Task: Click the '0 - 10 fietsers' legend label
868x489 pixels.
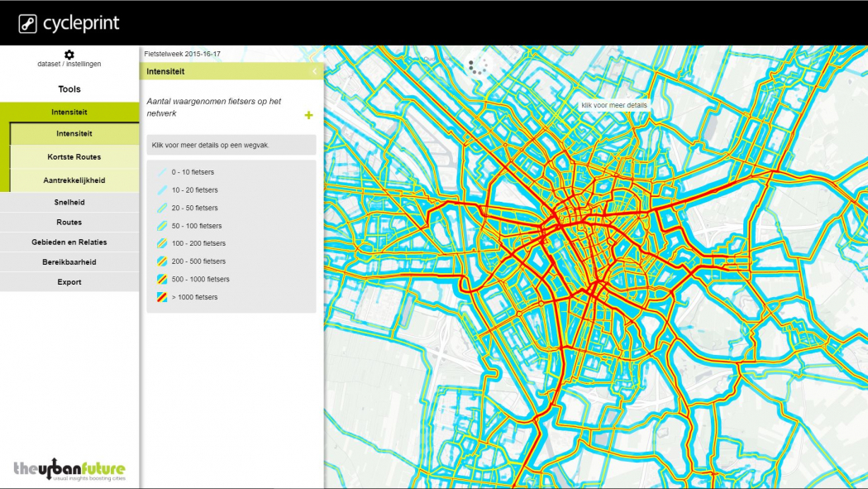Action: coord(193,172)
